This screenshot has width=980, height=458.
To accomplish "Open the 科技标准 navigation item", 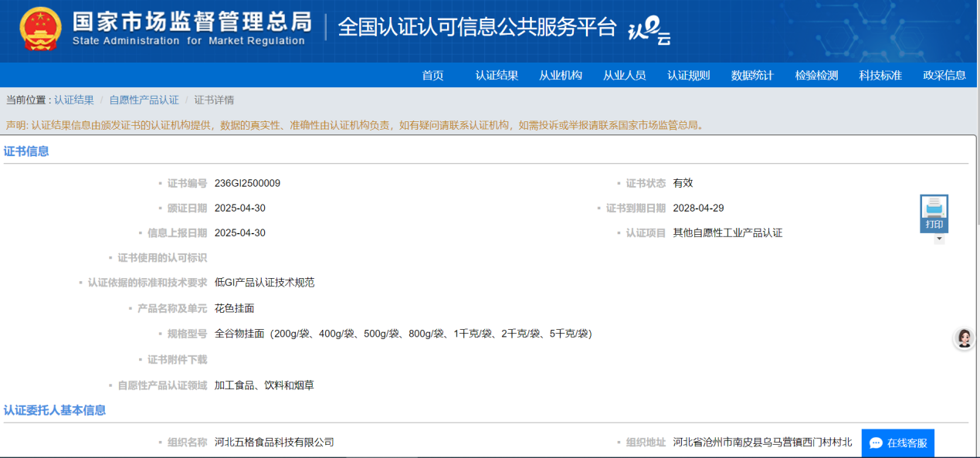I will tap(880, 76).
